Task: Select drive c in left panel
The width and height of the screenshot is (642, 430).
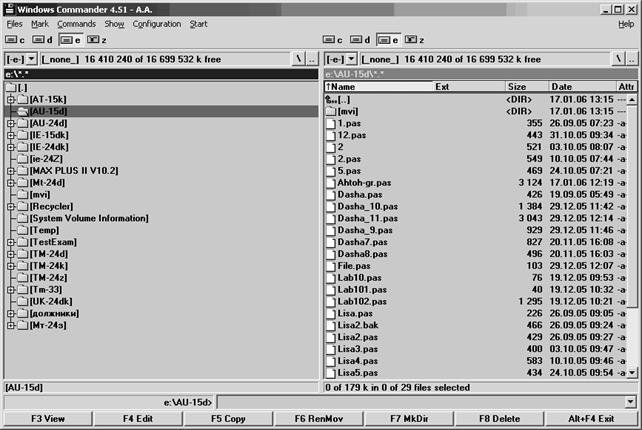Action: 15,40
